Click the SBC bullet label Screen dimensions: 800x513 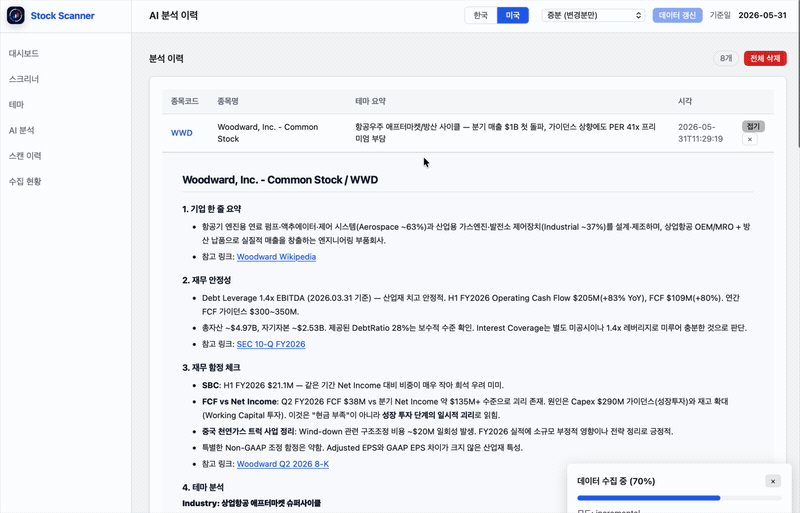211,385
